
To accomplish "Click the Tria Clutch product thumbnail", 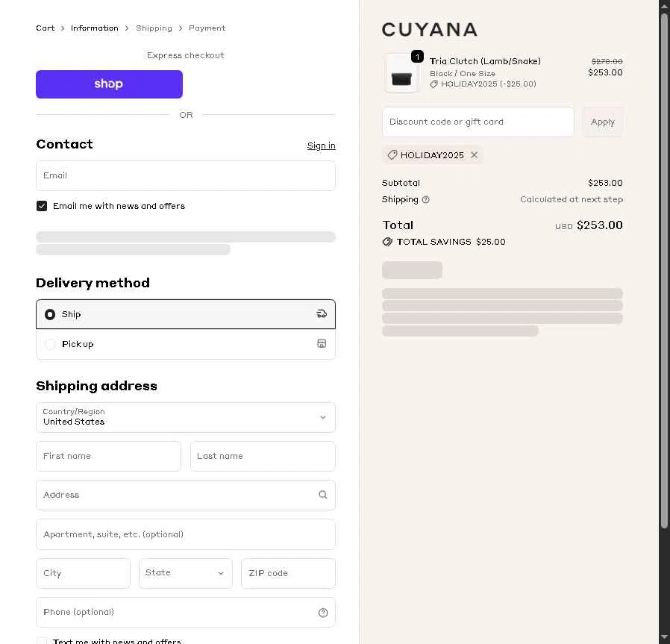I will 401,74.
